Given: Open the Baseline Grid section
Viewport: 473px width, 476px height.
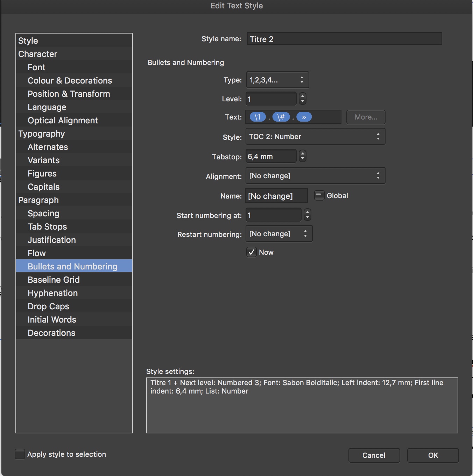Looking at the screenshot, I should [x=74, y=280].
